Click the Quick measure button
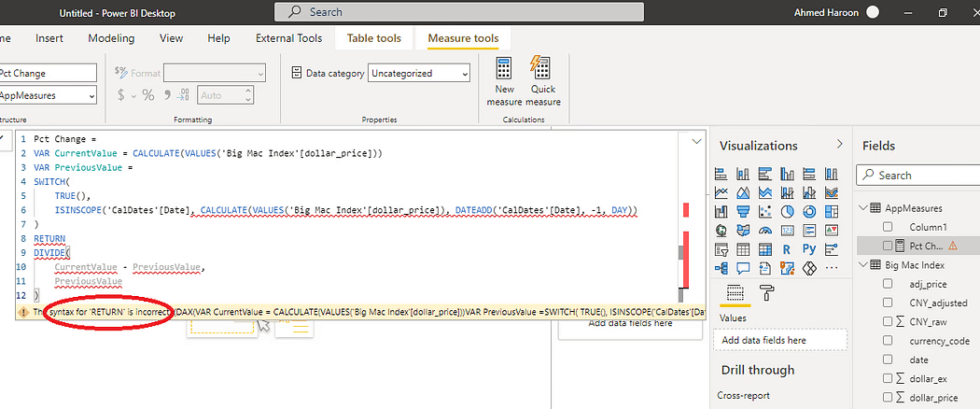980x409 pixels. (542, 81)
